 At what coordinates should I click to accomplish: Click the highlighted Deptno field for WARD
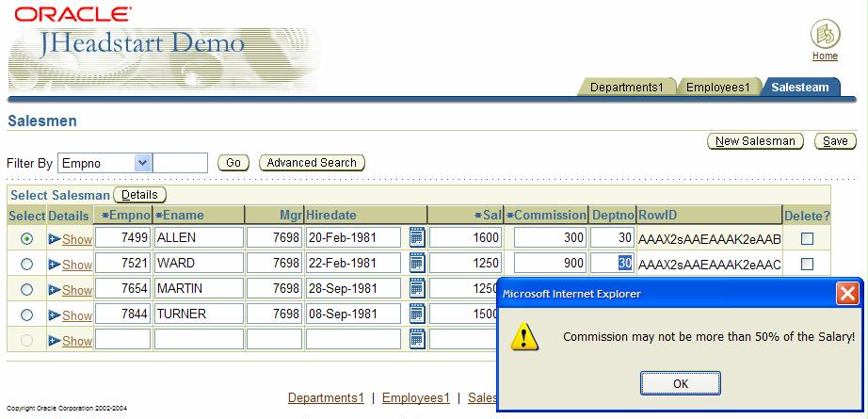(x=612, y=263)
